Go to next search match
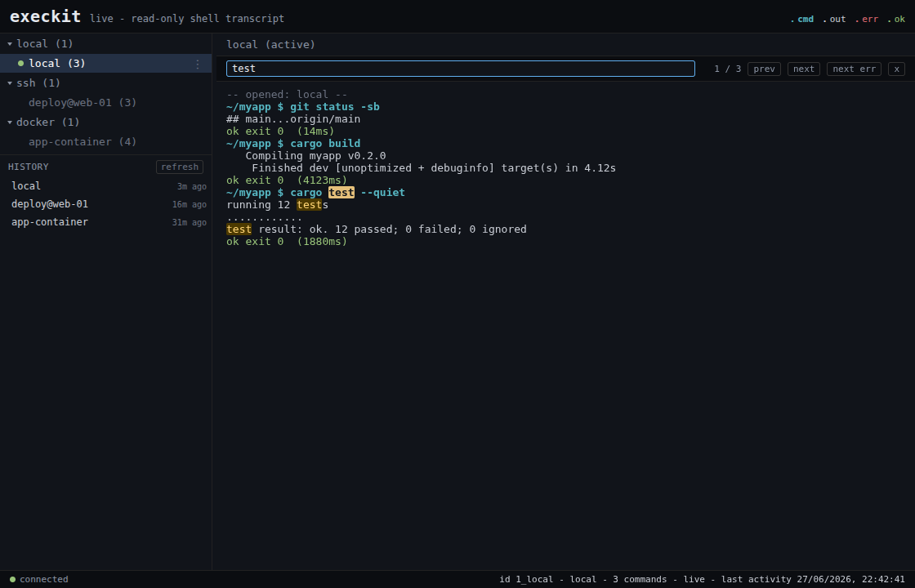 [x=804, y=69]
